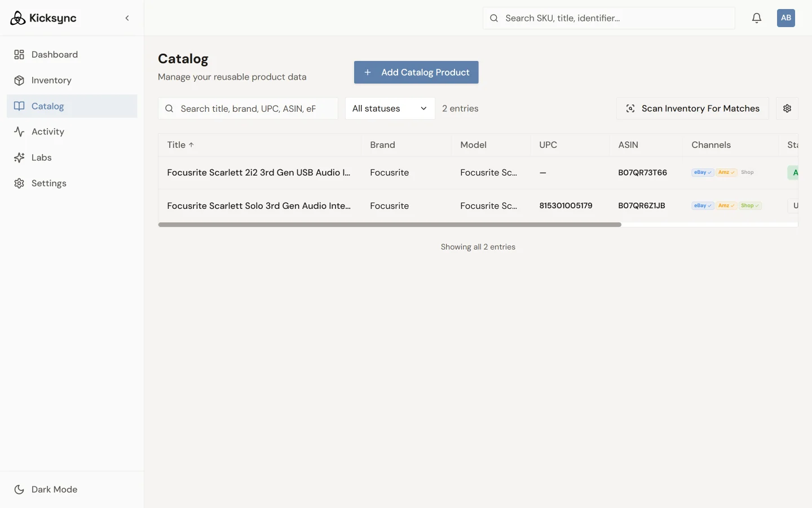The image size is (812, 508).
Task: Open catalog table settings gear
Action: tap(787, 108)
